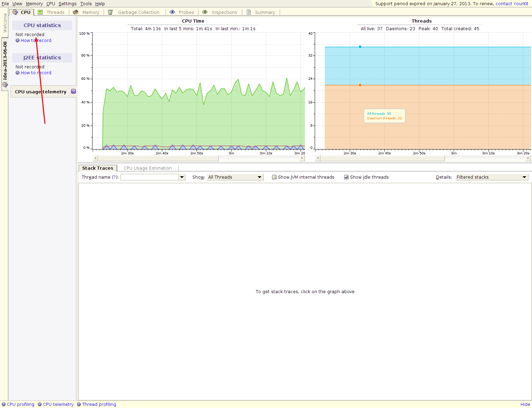This screenshot has height=408, width=532.
Task: Open the Tools menu
Action: [86, 4]
